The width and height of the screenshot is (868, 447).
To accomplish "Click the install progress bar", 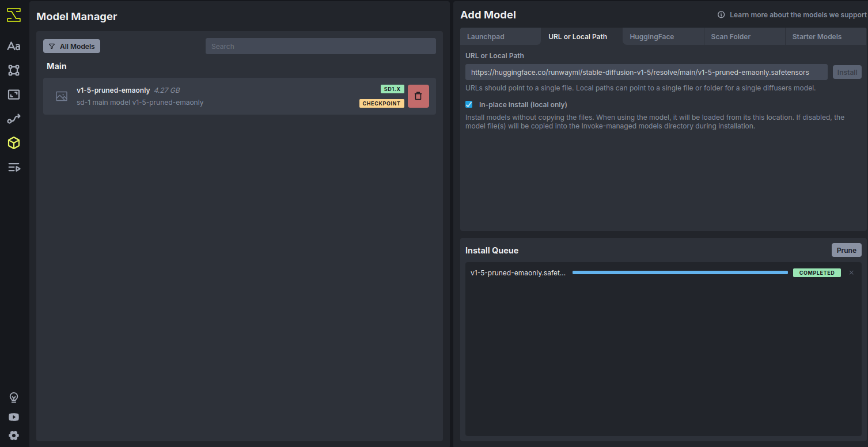I will tap(680, 273).
